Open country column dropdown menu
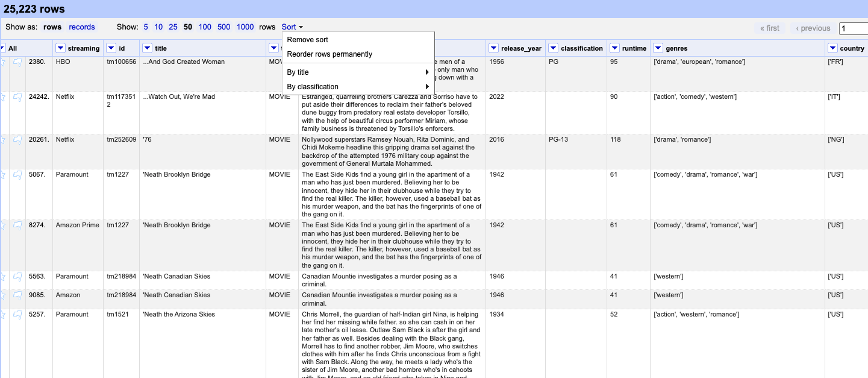This screenshot has width=868, height=378. (x=833, y=48)
